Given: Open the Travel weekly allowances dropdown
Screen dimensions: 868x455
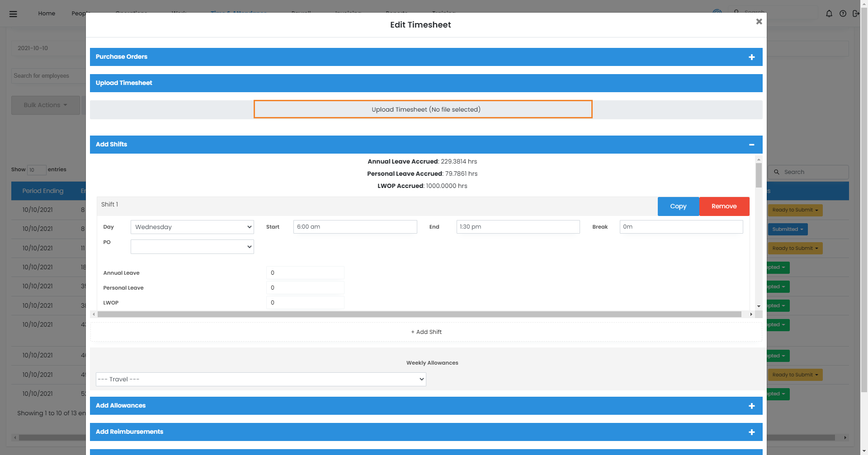Looking at the screenshot, I should click(x=261, y=380).
